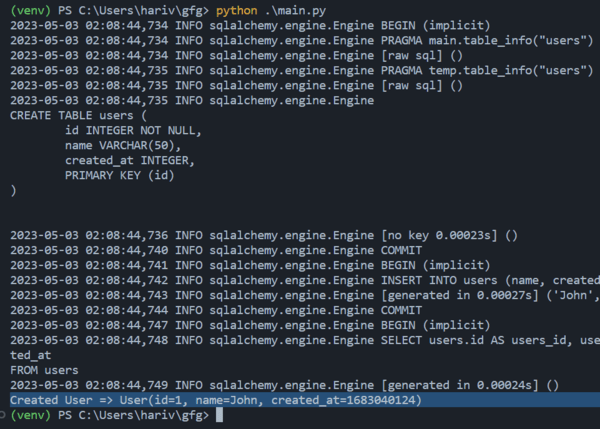This screenshot has height=429, width=600.
Task: Click the closing ')' of CREATE TABLE
Action: (x=13, y=190)
